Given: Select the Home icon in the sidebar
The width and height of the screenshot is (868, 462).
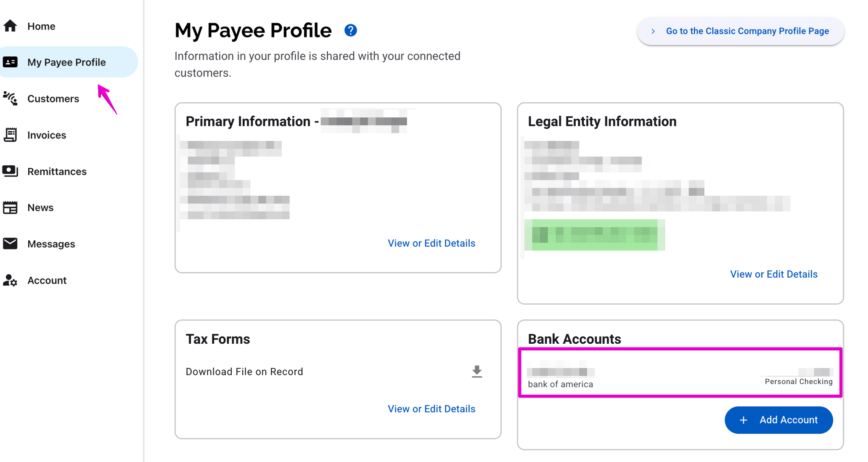Looking at the screenshot, I should (10, 26).
